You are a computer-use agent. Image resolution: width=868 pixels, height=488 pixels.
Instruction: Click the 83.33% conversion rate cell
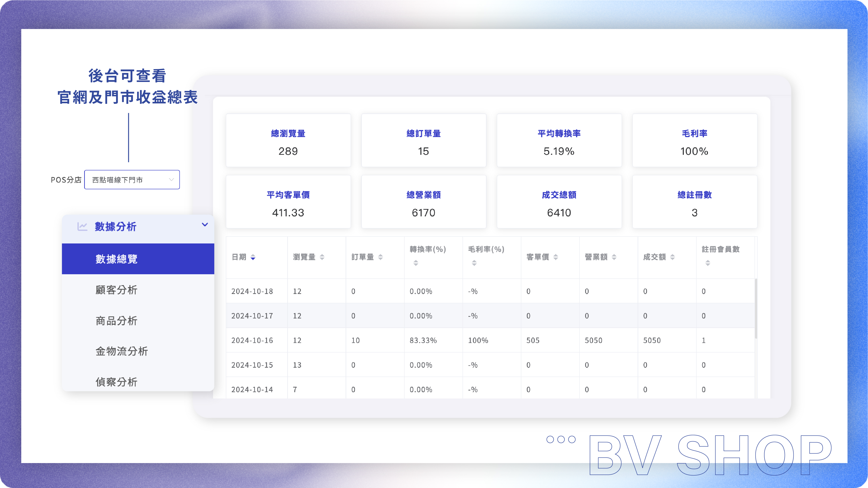433,340
